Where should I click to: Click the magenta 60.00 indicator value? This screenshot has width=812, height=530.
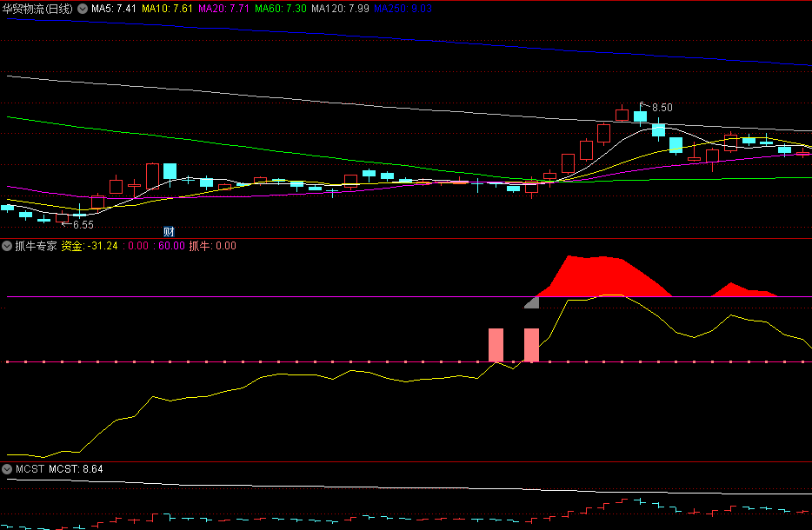[171, 246]
